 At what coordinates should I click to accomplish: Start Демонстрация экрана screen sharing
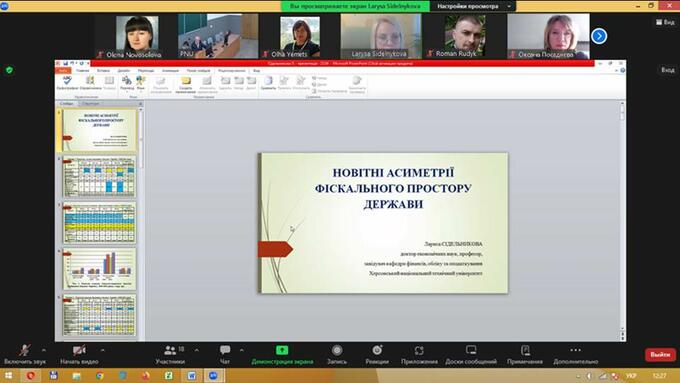(x=282, y=354)
